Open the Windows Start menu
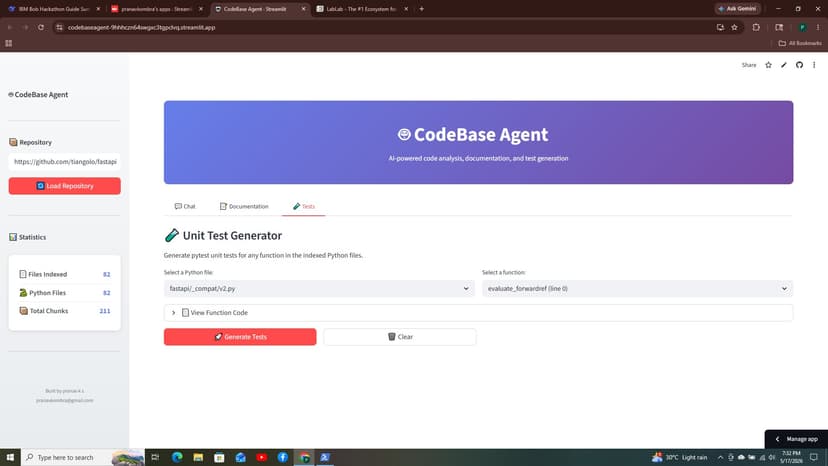Viewport: 828px width, 466px height. click(x=10, y=458)
